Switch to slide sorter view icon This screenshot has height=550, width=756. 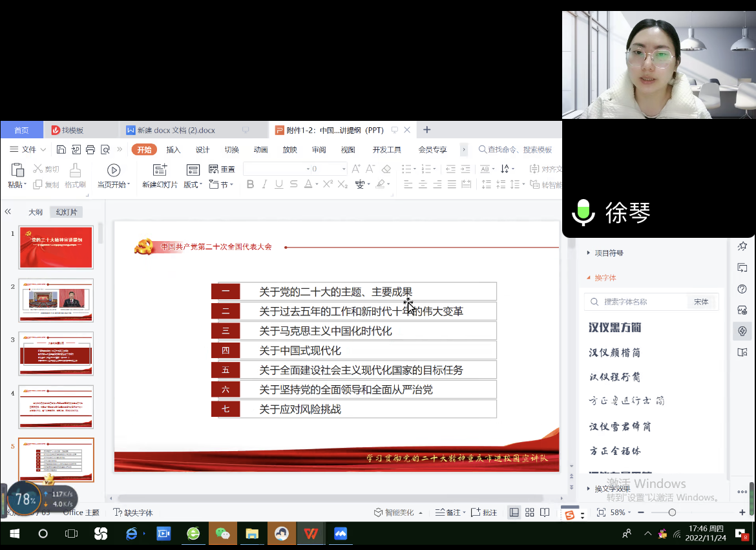point(530,513)
